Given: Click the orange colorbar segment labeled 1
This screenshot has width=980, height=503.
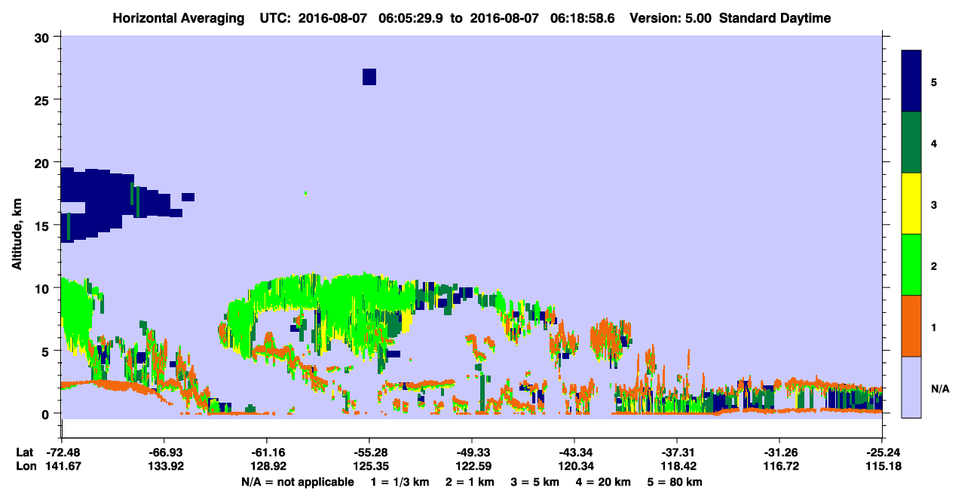Looking at the screenshot, I should [x=911, y=326].
